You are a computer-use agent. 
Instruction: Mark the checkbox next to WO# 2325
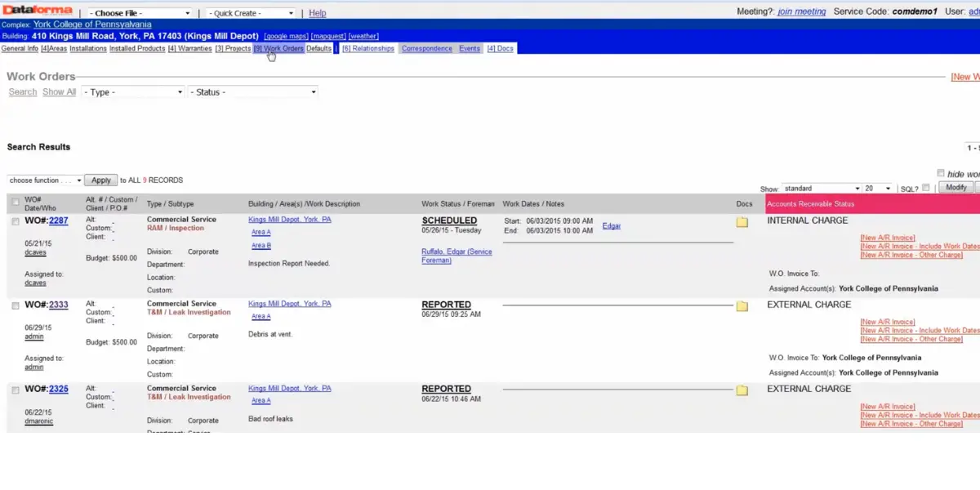coord(16,390)
